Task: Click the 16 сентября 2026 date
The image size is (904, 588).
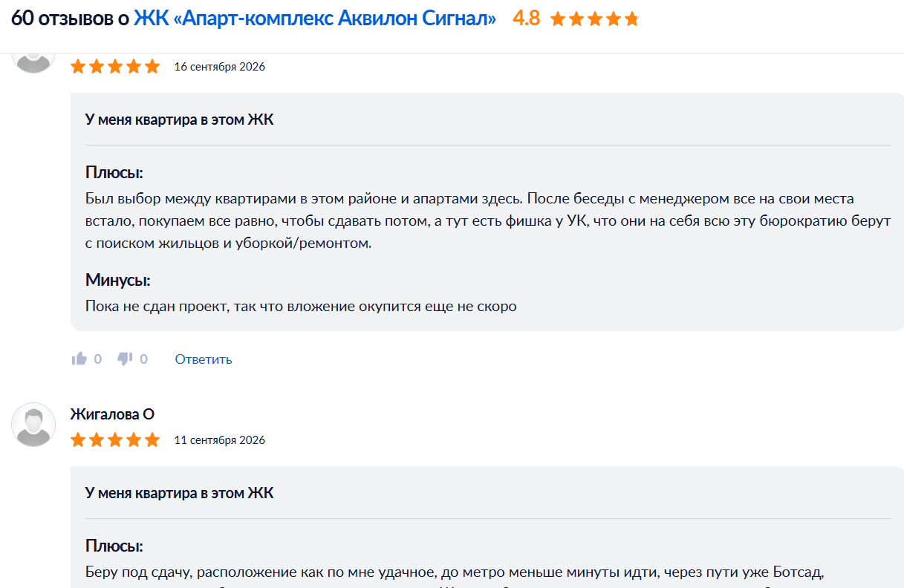Action: (220, 67)
